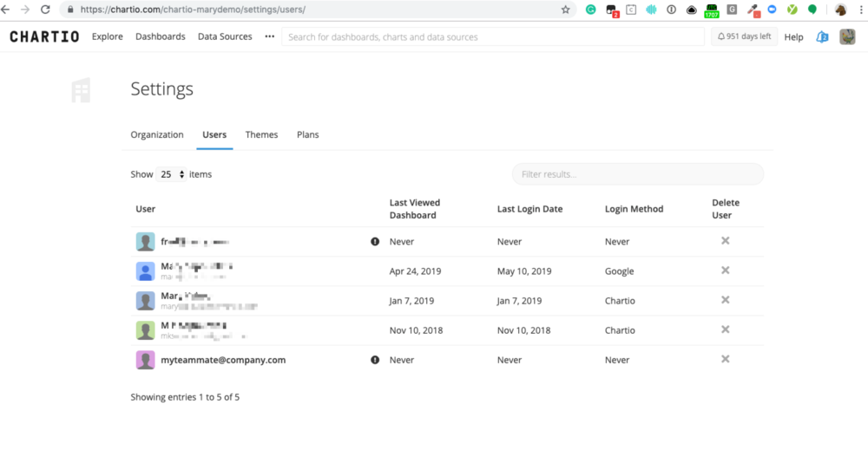
Task: Click the warning icon beside myteammate@company.com
Action: click(x=375, y=360)
